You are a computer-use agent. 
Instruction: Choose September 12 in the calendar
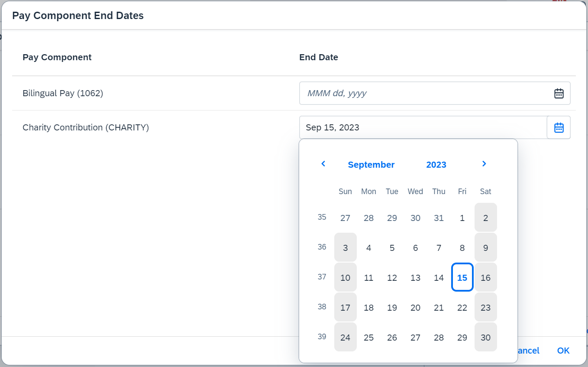tap(392, 277)
